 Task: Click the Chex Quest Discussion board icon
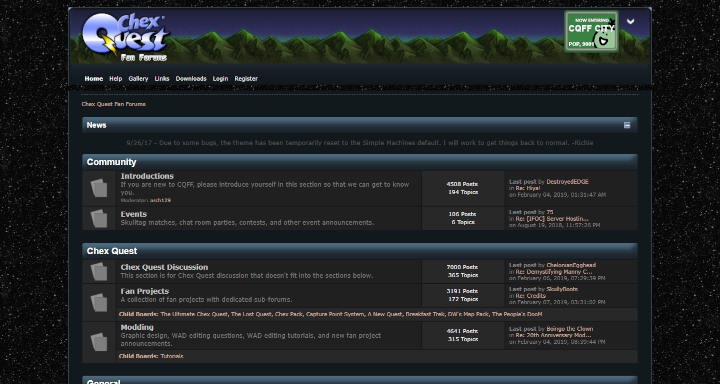coord(99,271)
